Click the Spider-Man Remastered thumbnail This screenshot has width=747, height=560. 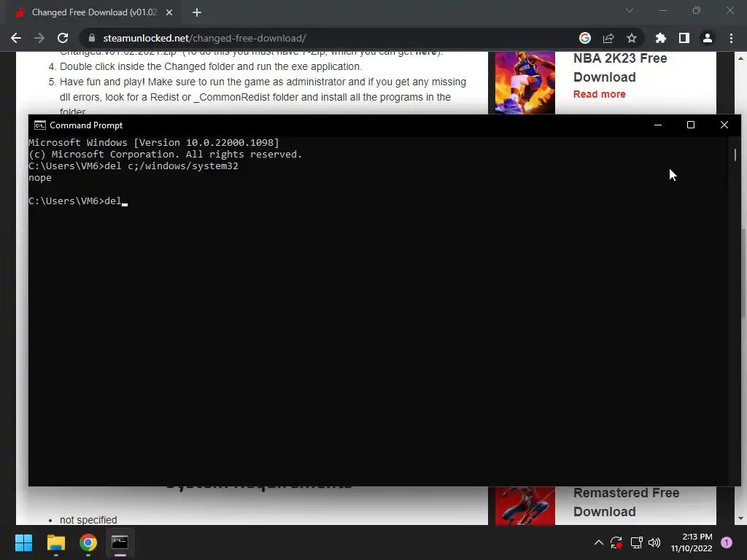[x=525, y=506]
